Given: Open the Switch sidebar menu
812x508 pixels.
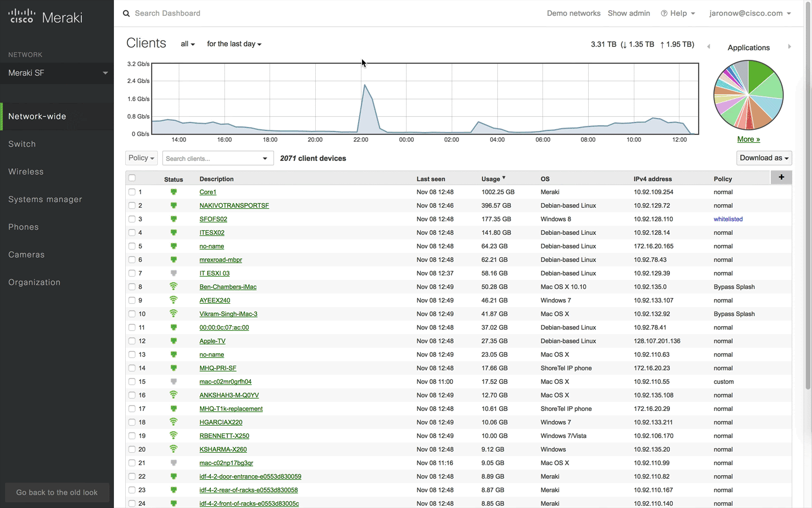Looking at the screenshot, I should (22, 144).
